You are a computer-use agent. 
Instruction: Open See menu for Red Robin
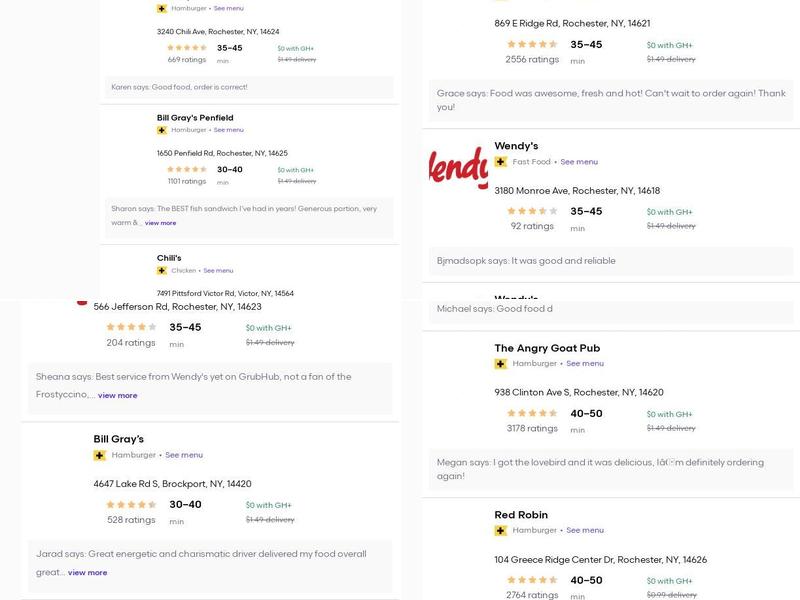pyautogui.click(x=585, y=531)
